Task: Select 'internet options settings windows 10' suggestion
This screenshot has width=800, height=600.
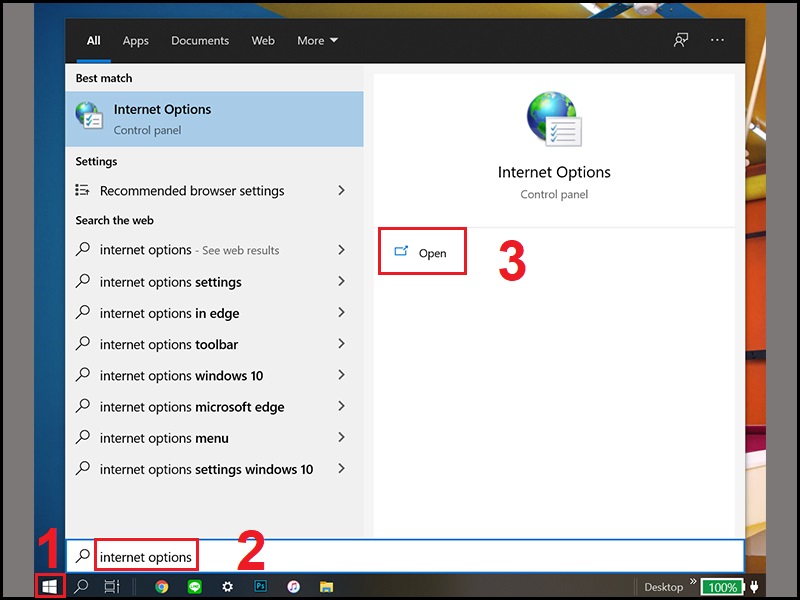Action: pyautogui.click(x=207, y=469)
